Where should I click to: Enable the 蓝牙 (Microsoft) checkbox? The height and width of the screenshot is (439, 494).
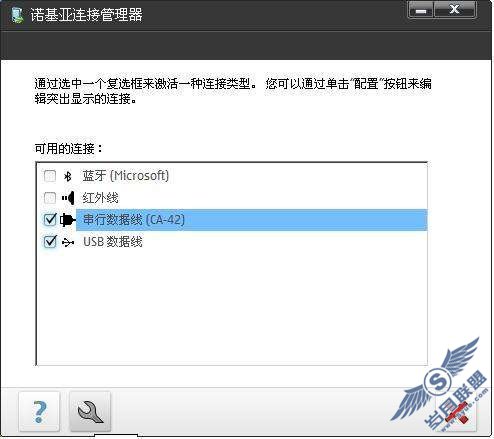click(x=50, y=176)
